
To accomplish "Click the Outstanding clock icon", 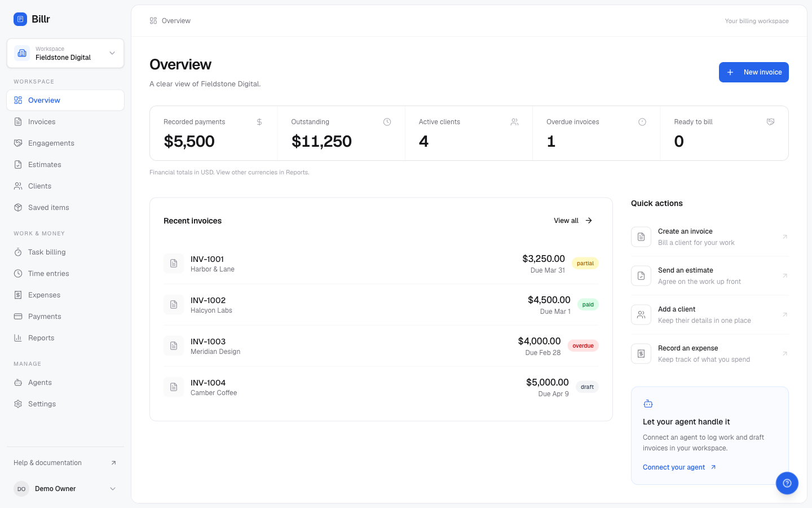I will 387,122.
